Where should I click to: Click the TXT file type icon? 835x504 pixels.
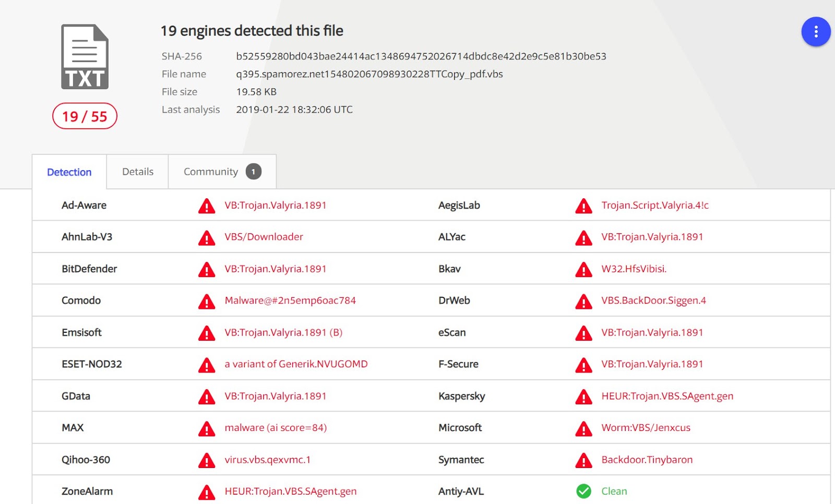85,57
